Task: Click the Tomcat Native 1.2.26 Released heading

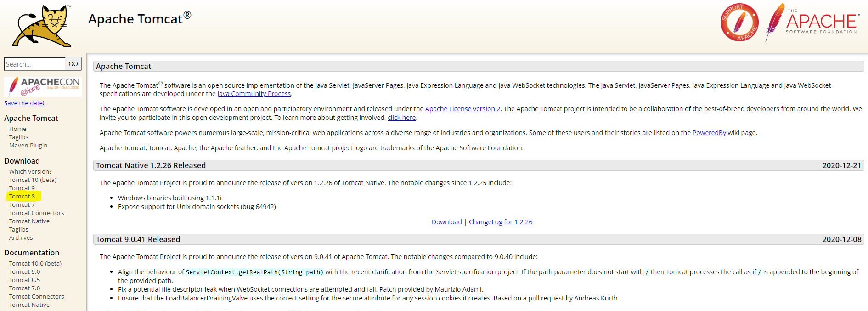Action: point(151,165)
